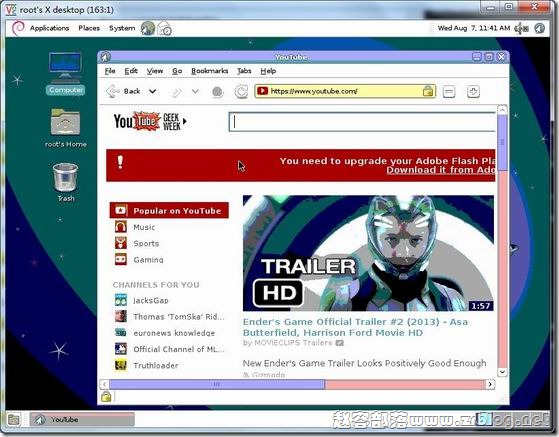Select Popular on YouTube in sidebar
This screenshot has height=437, width=559.
click(x=169, y=210)
